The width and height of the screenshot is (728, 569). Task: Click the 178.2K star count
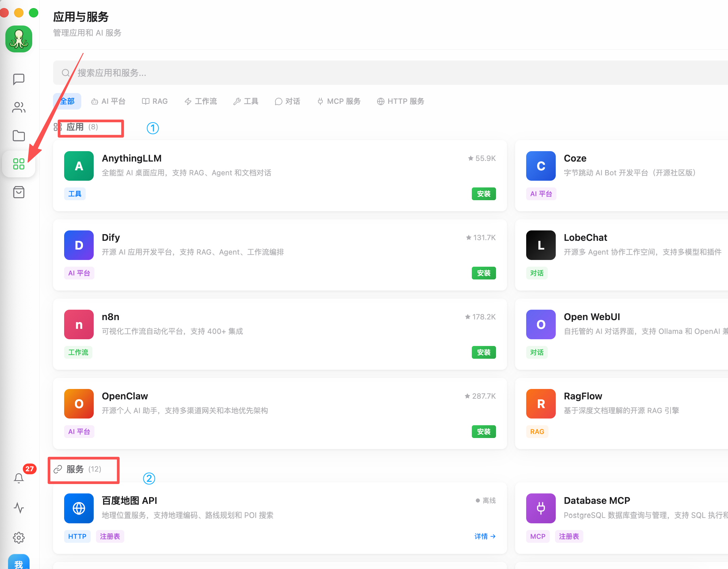481,317
